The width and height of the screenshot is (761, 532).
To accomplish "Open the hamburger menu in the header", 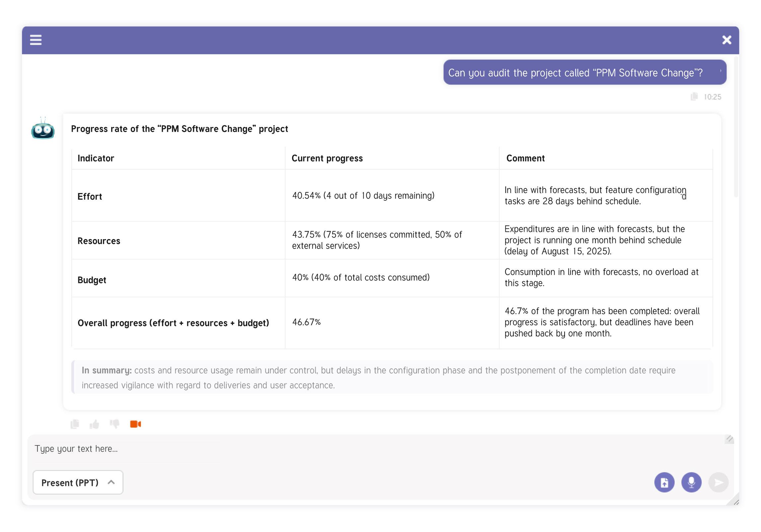I will pos(36,40).
